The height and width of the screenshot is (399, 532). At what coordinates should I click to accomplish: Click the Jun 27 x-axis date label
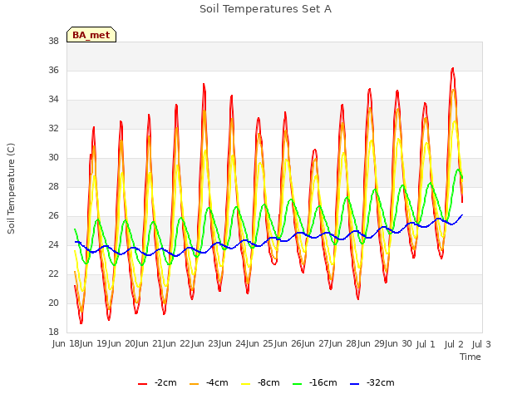click(316, 344)
